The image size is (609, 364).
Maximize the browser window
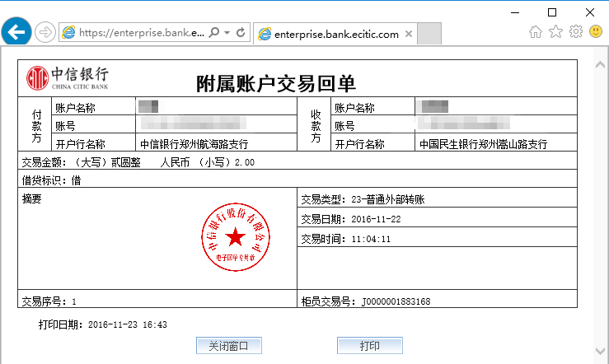552,12
